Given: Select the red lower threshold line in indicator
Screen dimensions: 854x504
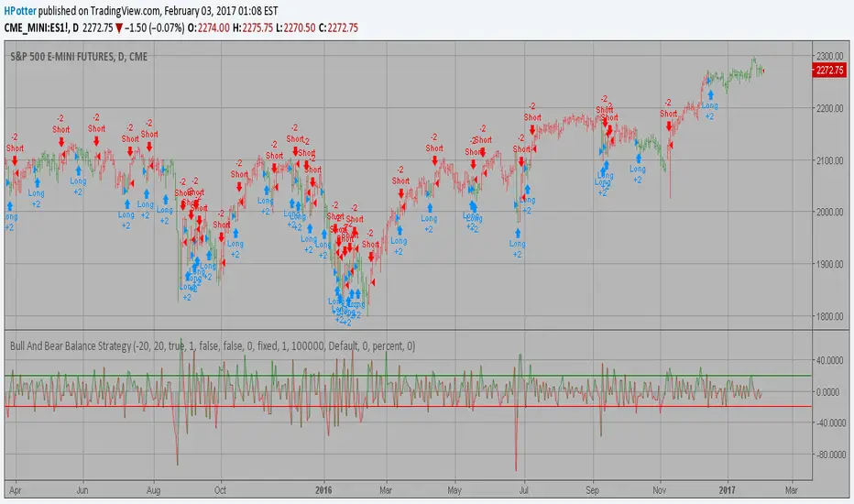Looking at the screenshot, I should pos(408,407).
